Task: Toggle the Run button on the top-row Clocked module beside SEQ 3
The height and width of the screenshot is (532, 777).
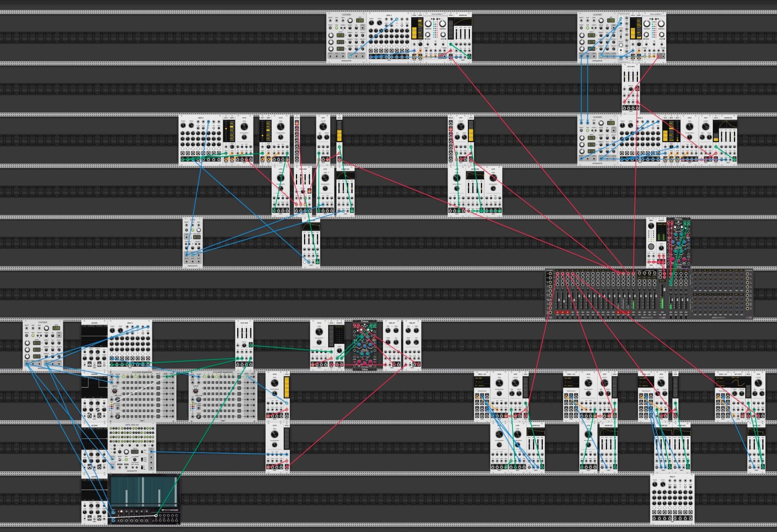Action: pos(336,28)
